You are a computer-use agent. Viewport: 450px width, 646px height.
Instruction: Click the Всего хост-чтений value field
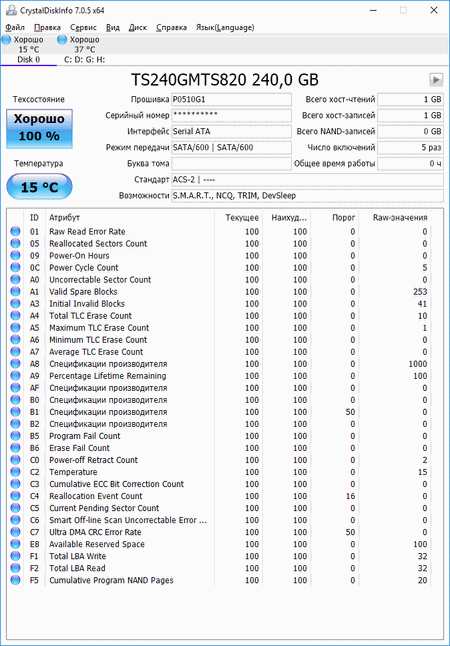(410, 99)
